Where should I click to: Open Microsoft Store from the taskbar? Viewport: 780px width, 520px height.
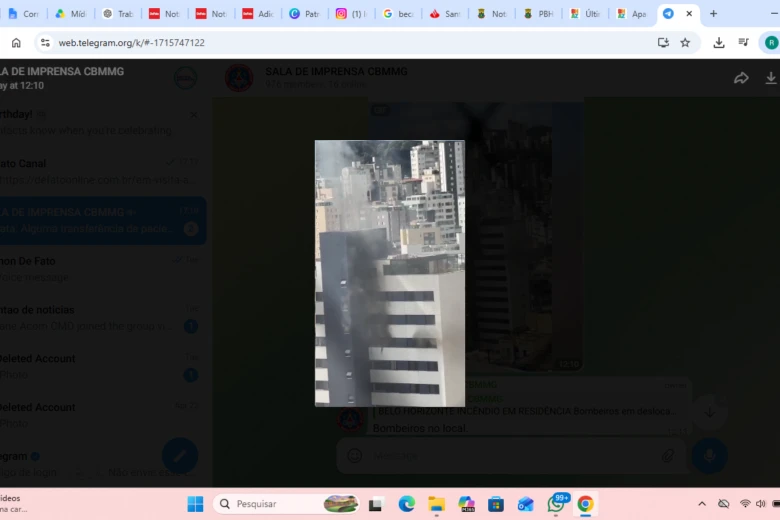point(496,504)
